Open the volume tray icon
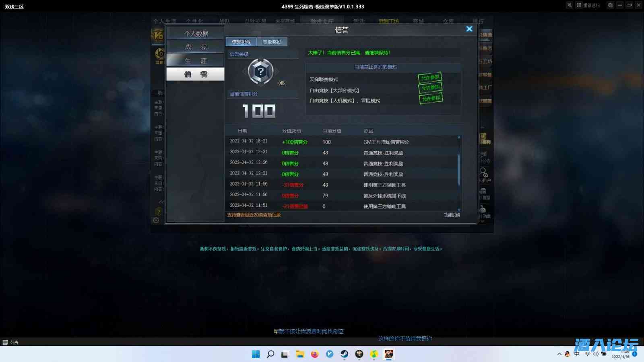 (x=596, y=354)
